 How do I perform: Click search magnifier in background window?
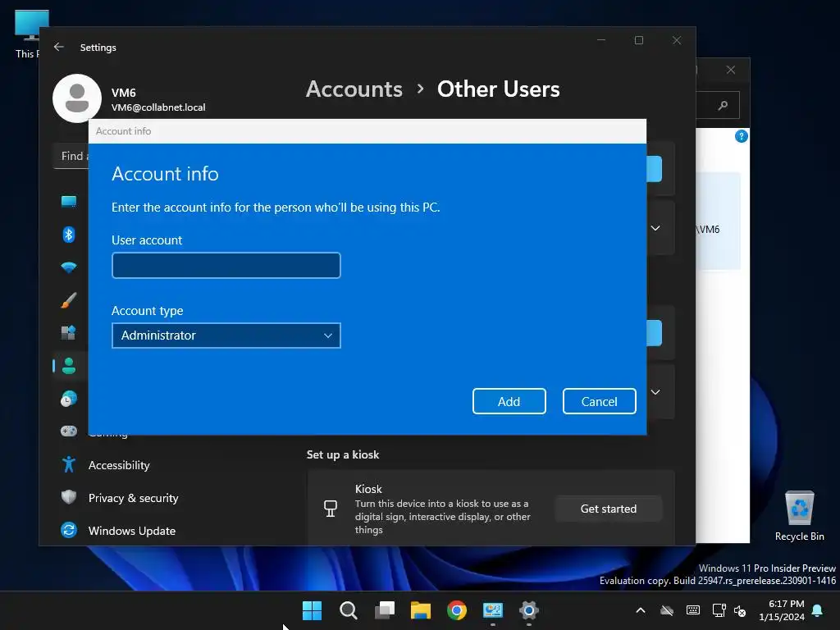pyautogui.click(x=724, y=106)
